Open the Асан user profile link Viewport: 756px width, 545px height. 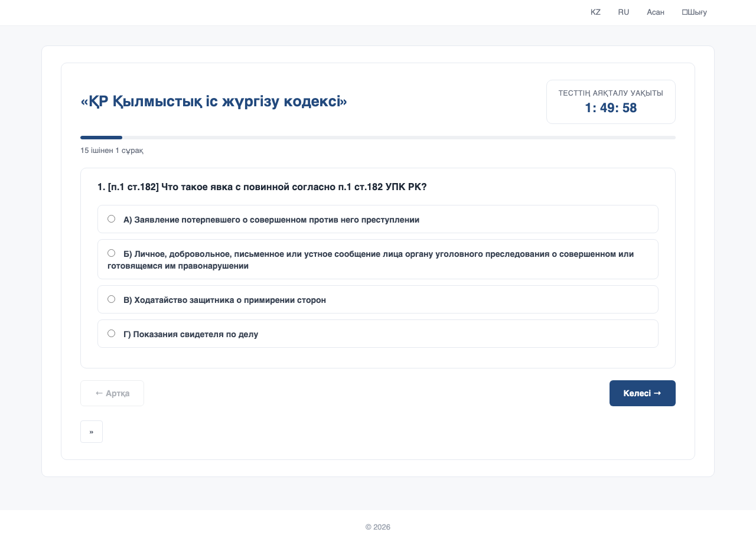coord(656,12)
